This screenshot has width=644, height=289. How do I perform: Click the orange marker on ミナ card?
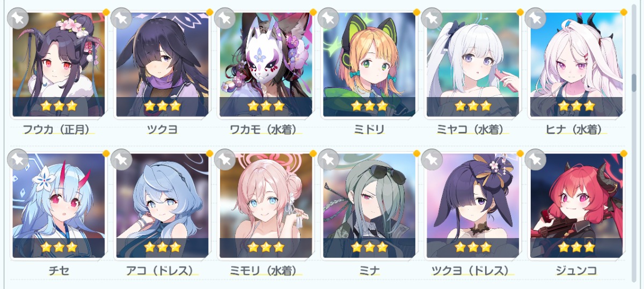point(416,153)
